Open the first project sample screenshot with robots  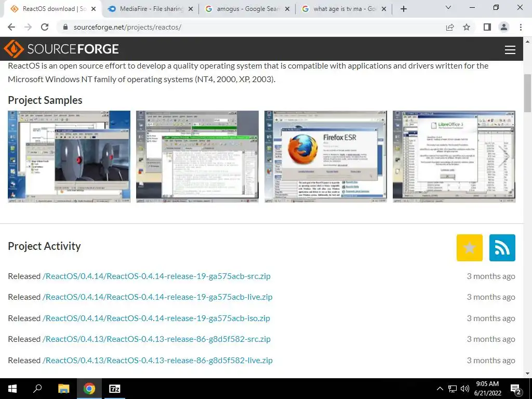point(69,157)
